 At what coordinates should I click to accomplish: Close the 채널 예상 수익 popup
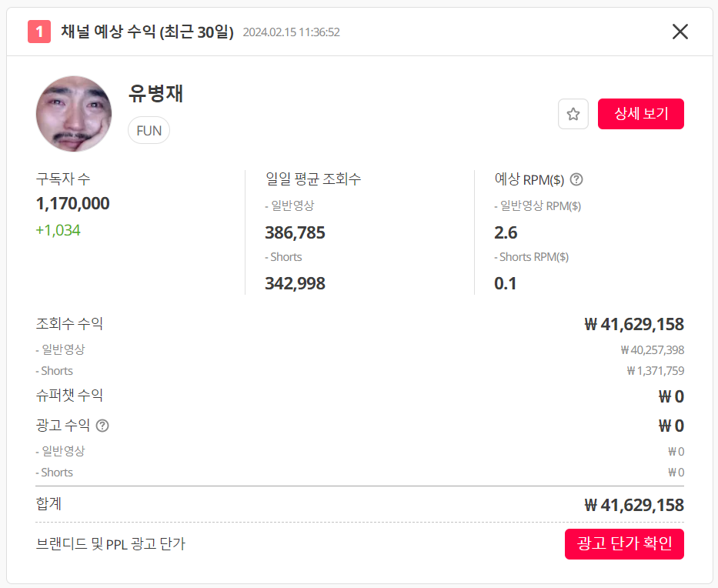click(x=680, y=32)
